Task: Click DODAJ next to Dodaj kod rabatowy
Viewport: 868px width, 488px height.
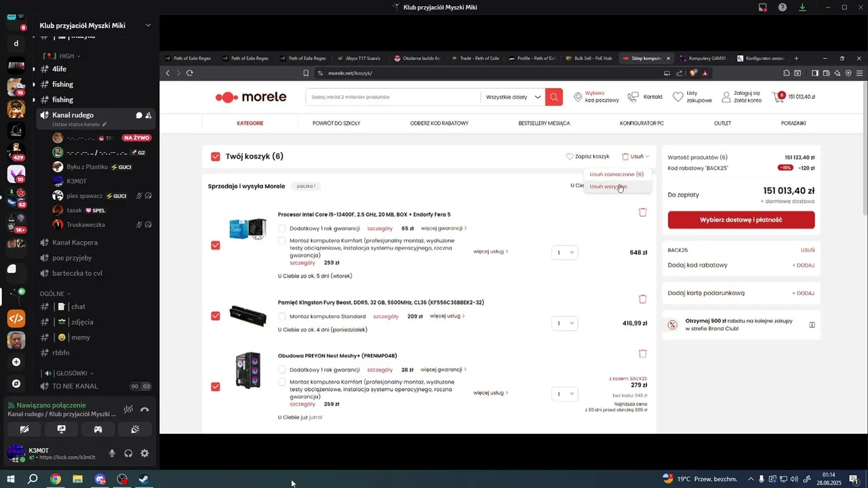Action: point(804,265)
